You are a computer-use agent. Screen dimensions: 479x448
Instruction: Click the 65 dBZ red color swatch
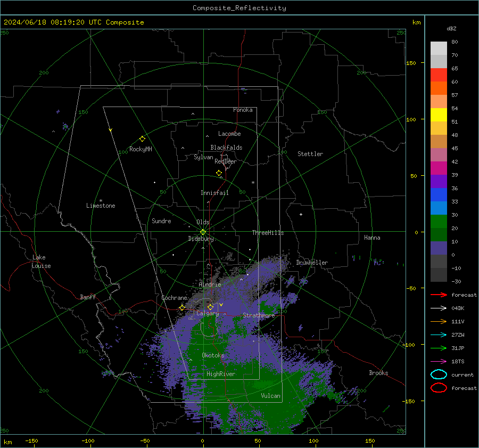click(439, 75)
